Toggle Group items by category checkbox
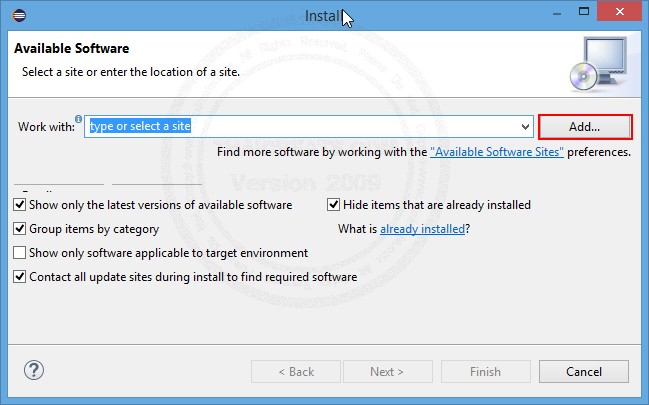The image size is (649, 405). point(19,229)
